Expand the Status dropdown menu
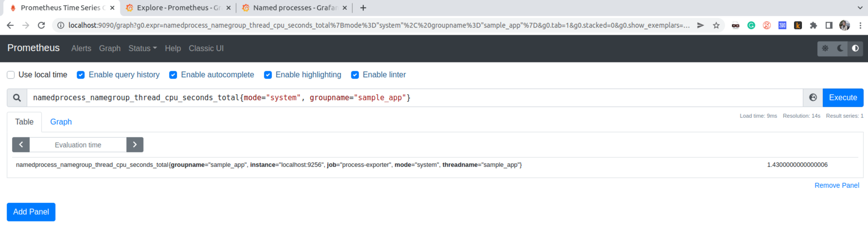The width and height of the screenshot is (868, 232). point(142,49)
